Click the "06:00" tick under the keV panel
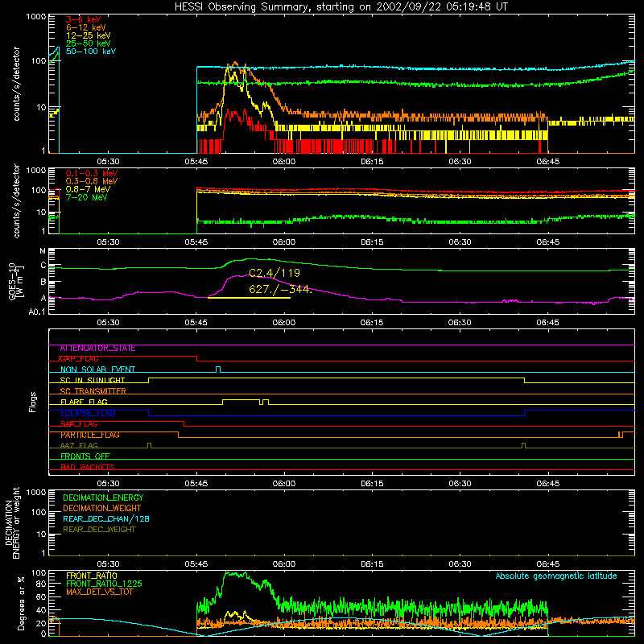The image size is (644, 644). [x=284, y=162]
